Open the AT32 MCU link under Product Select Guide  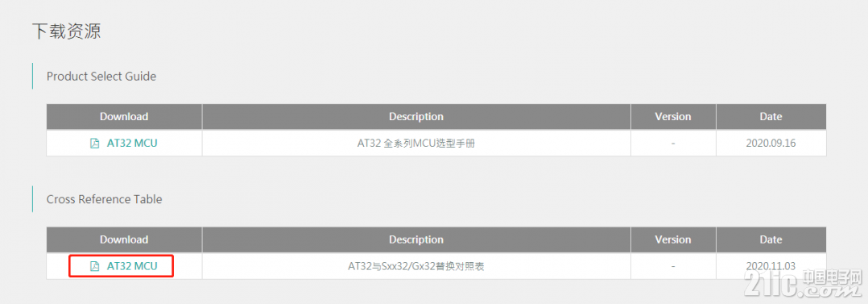[x=132, y=143]
